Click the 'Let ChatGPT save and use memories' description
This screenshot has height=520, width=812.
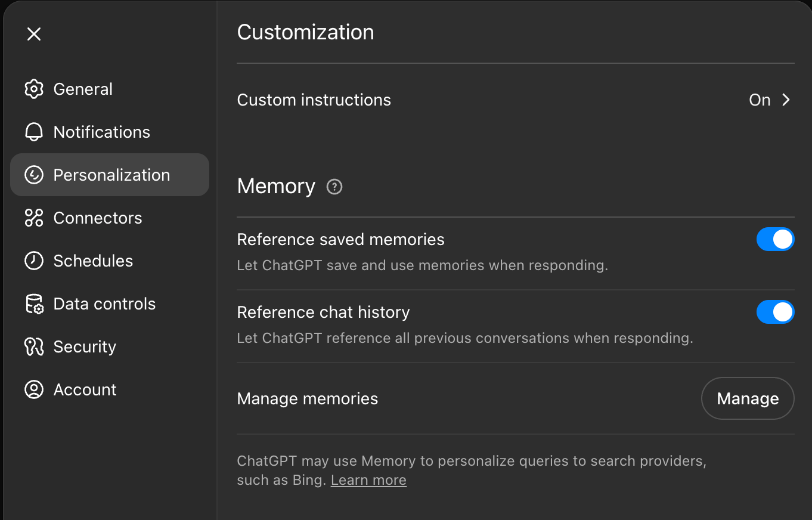(423, 265)
